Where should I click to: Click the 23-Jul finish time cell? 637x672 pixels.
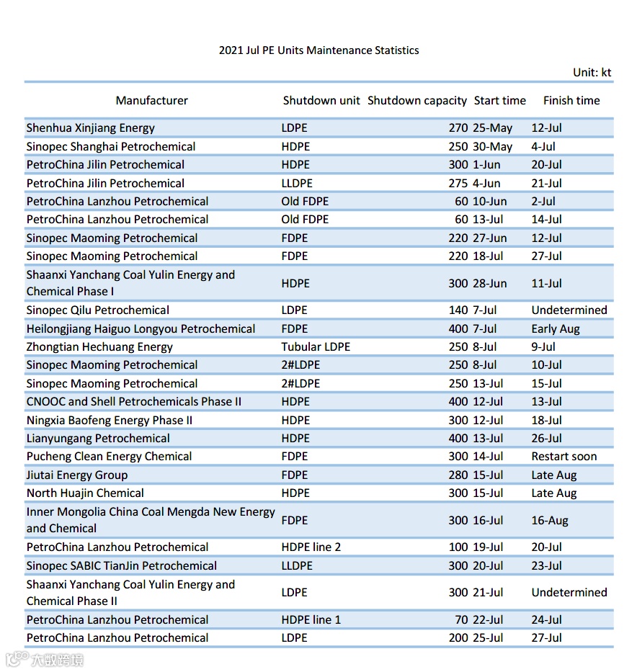click(546, 566)
